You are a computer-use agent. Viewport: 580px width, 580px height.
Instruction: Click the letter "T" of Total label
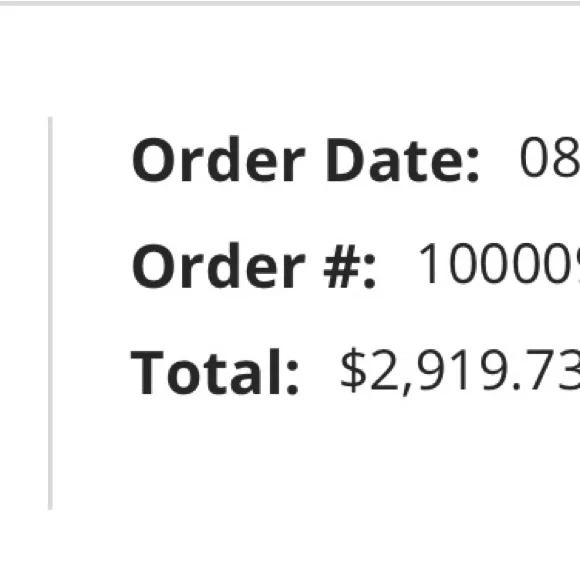tap(147, 372)
